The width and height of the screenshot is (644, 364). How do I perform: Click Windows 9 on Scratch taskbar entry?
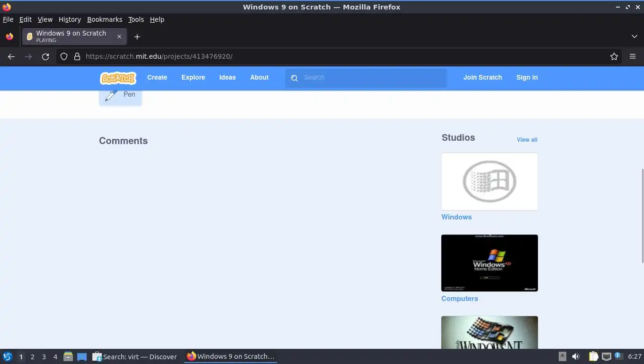[x=231, y=356]
